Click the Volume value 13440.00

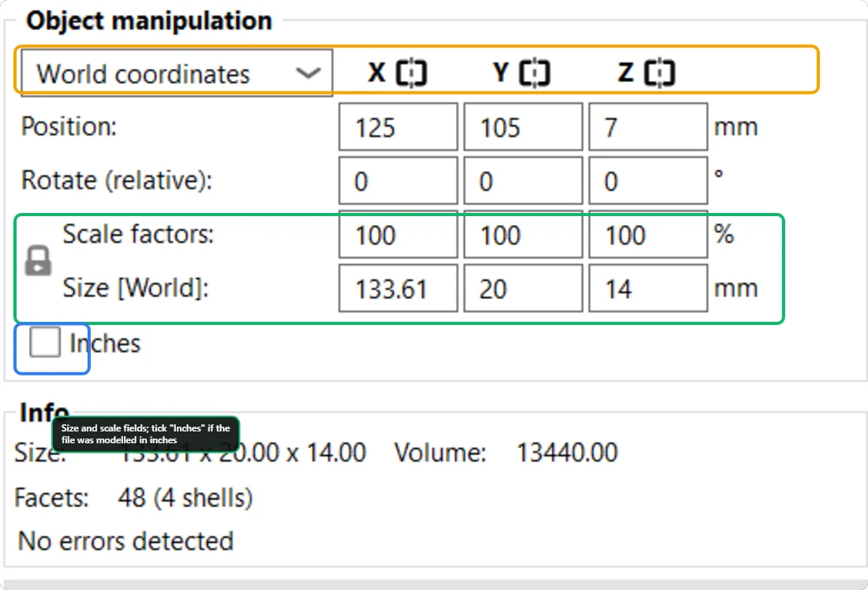[567, 453]
